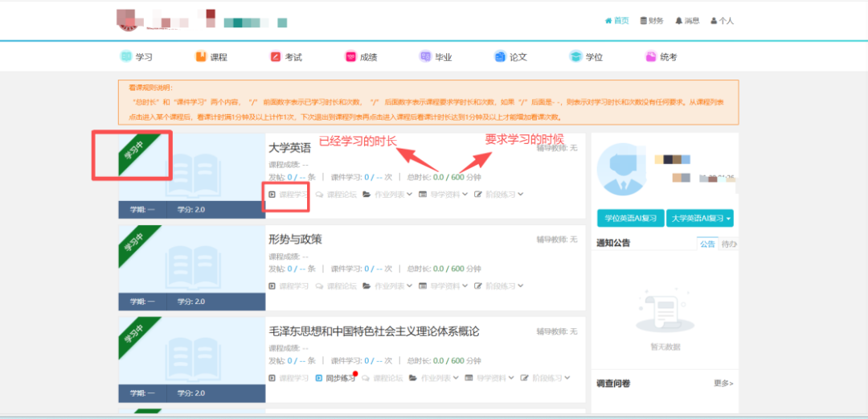
Task: Click the 学位 graduation cap icon
Action: tap(575, 57)
